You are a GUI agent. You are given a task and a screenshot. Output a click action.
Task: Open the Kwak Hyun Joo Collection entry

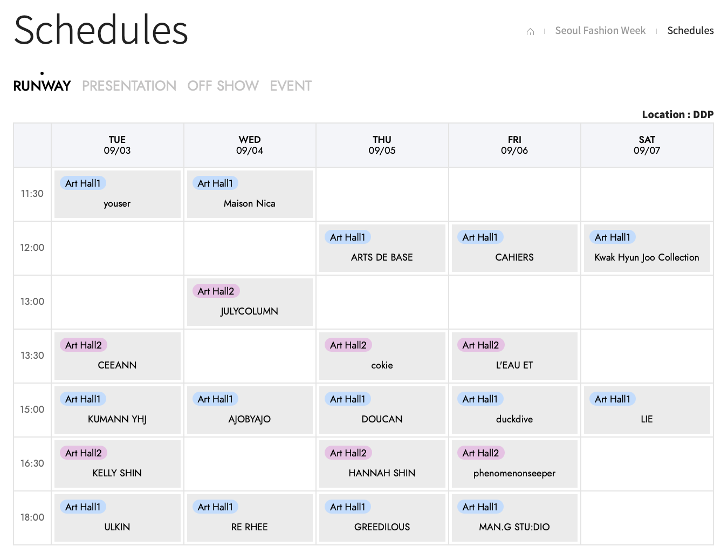pyautogui.click(x=647, y=248)
